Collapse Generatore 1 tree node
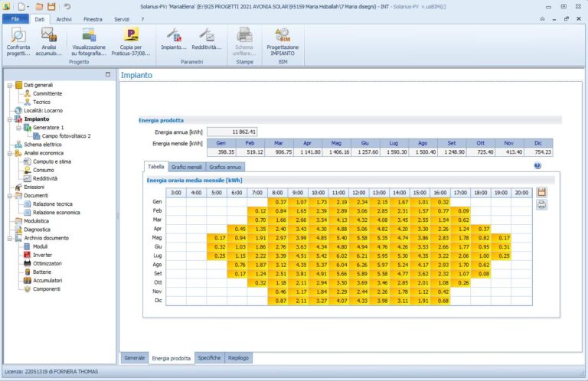 (x=18, y=128)
